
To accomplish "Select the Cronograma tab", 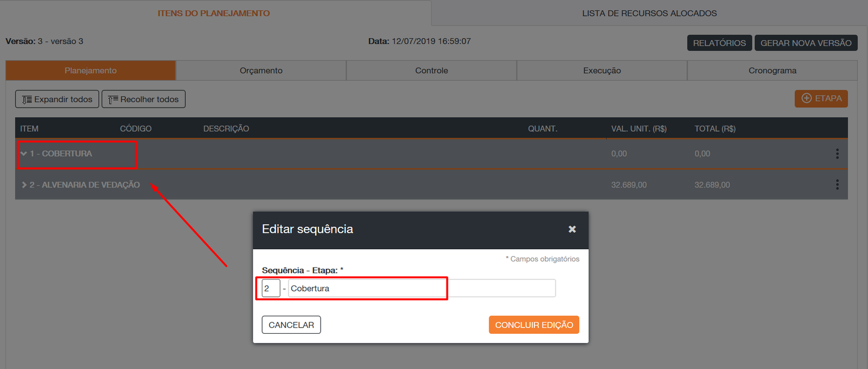I will click(772, 71).
